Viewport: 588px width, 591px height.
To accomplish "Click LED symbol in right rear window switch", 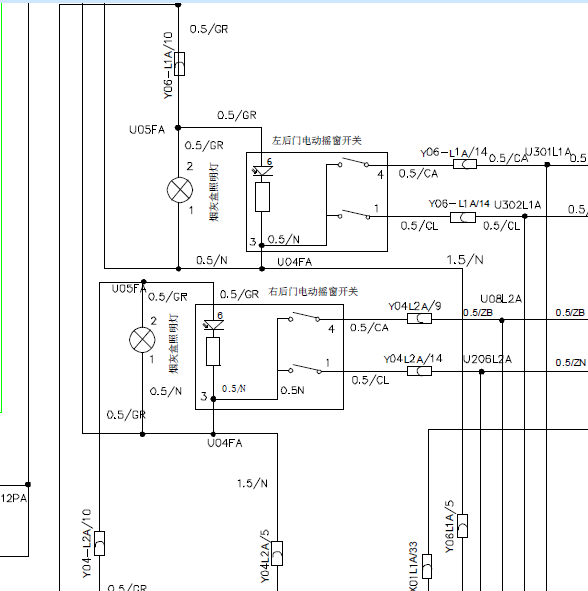I will click(213, 325).
